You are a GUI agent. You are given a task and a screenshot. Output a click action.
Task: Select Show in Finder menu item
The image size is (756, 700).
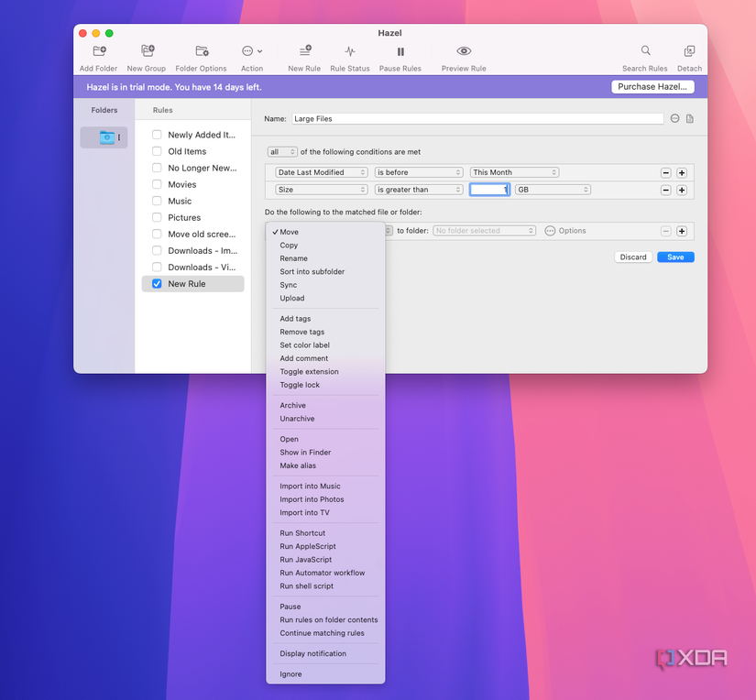[325, 453]
